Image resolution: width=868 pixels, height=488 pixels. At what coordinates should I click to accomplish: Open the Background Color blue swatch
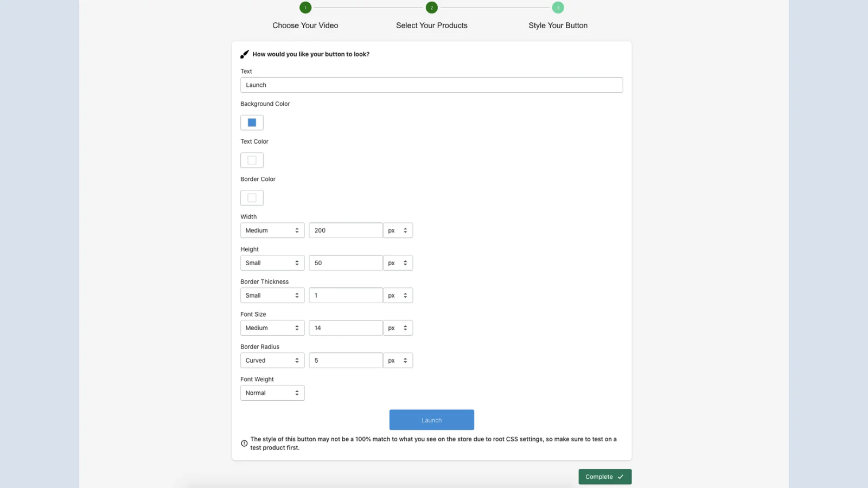(252, 123)
